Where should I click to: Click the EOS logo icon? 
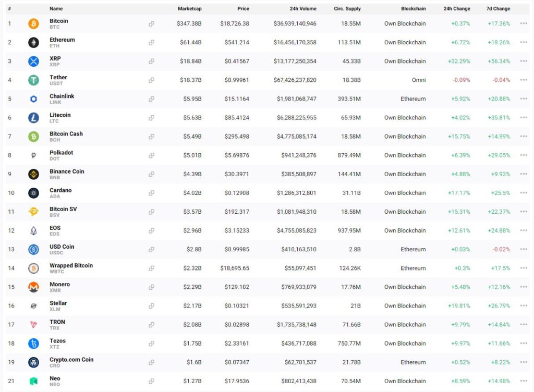pos(33,231)
